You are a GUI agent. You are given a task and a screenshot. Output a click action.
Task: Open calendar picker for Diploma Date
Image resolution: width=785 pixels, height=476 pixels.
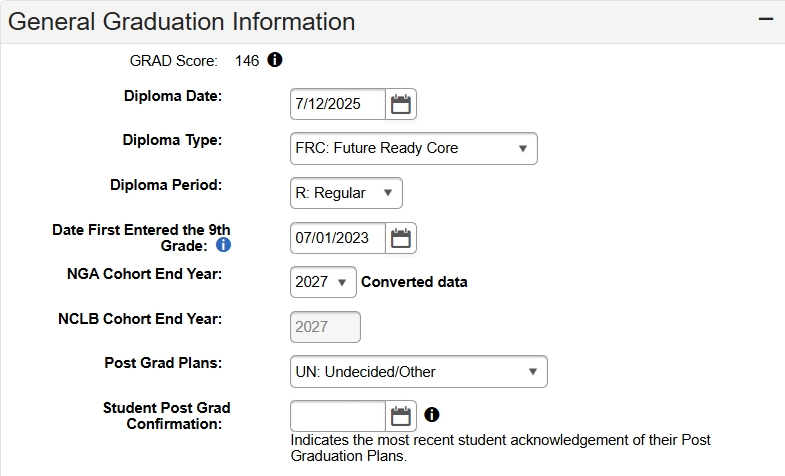pos(401,104)
